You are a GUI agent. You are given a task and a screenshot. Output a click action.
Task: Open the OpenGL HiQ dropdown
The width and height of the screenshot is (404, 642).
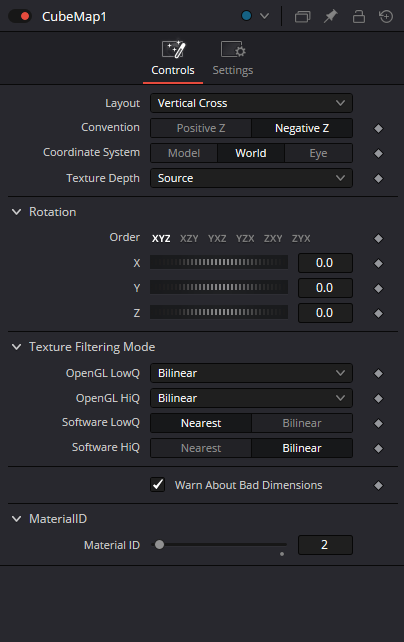pyautogui.click(x=251, y=398)
